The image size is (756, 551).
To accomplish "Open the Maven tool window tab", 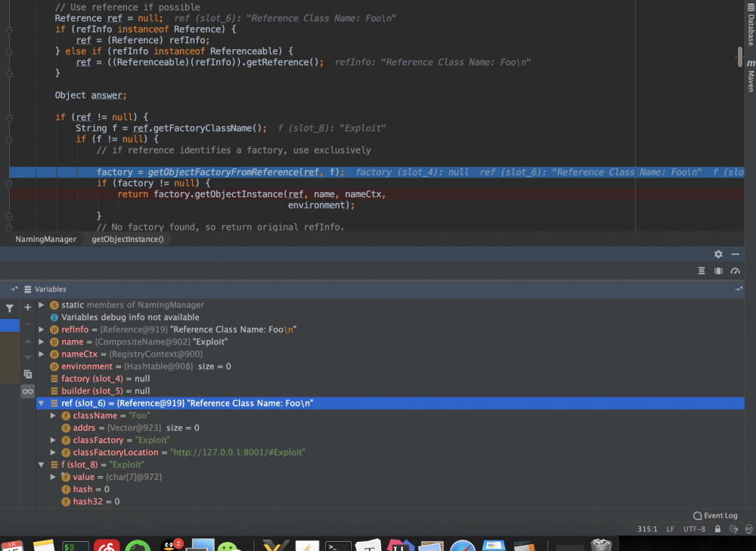I will click(x=750, y=81).
